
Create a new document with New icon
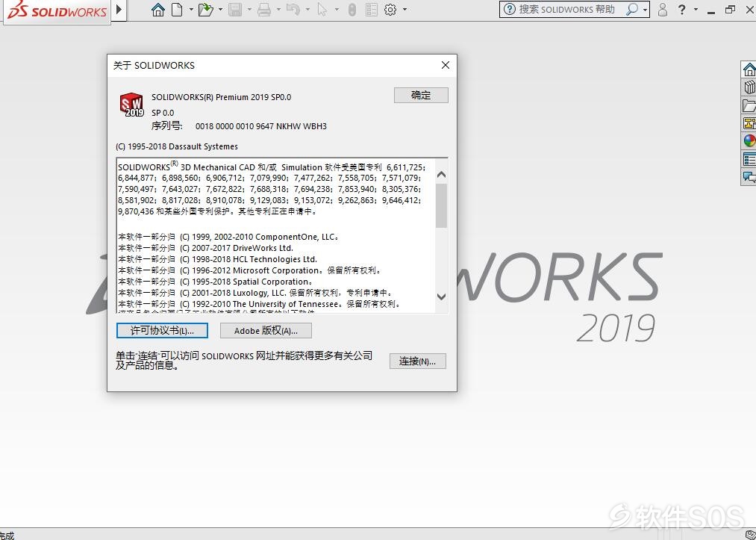(178, 9)
